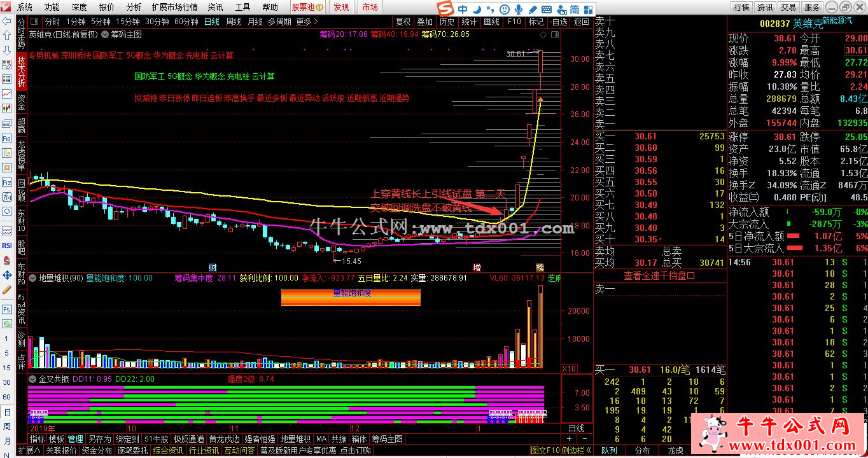Click the 增 marker below the chart
This screenshot has width=868, height=458.
click(x=476, y=267)
